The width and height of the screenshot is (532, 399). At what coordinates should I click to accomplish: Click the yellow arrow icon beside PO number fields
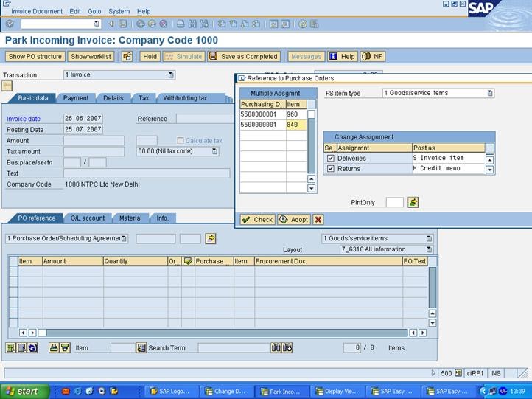pyautogui.click(x=211, y=238)
